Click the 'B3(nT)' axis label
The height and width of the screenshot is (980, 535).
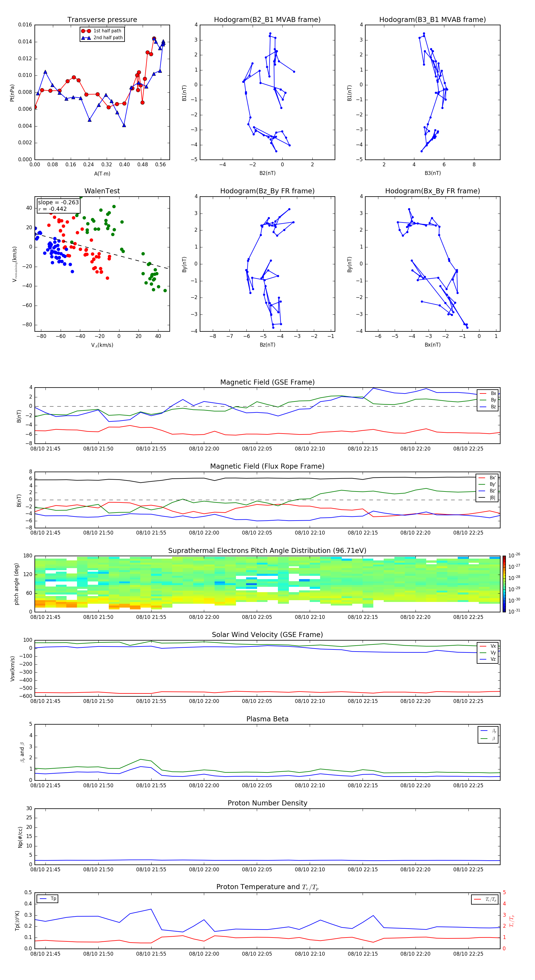coord(432,173)
